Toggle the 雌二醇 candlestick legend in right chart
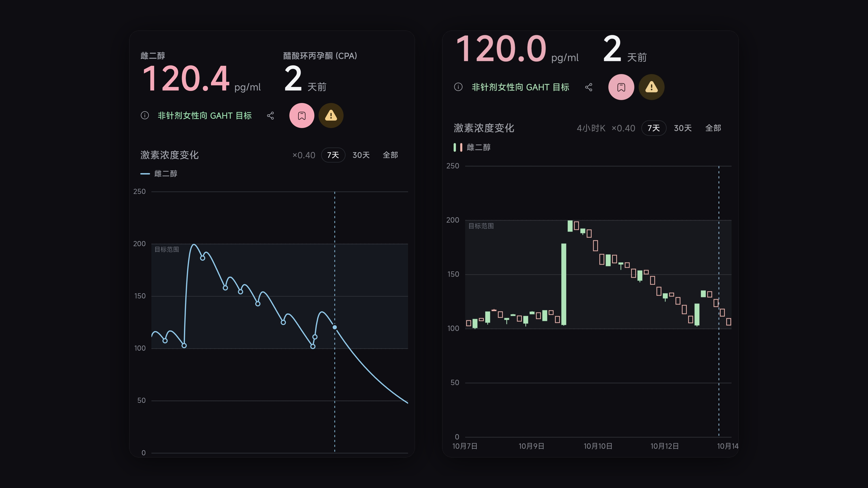Viewport: 868px width, 488px height. coord(472,147)
